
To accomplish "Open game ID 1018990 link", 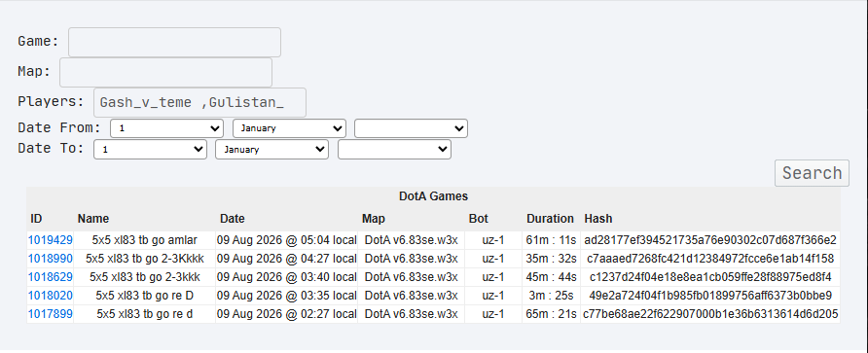I will click(x=51, y=259).
